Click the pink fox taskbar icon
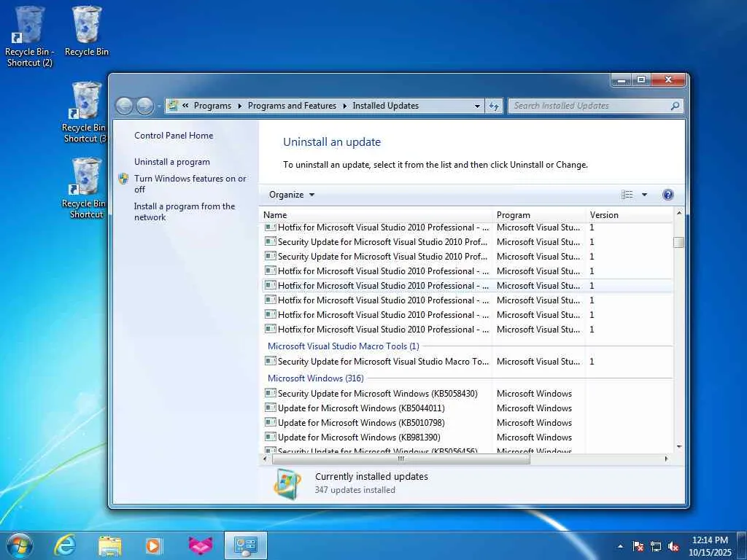The width and height of the screenshot is (747, 560). [201, 545]
